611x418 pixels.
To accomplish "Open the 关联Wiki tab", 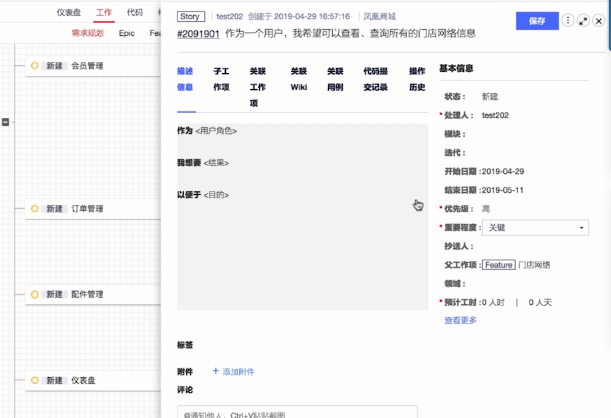I will pos(299,79).
